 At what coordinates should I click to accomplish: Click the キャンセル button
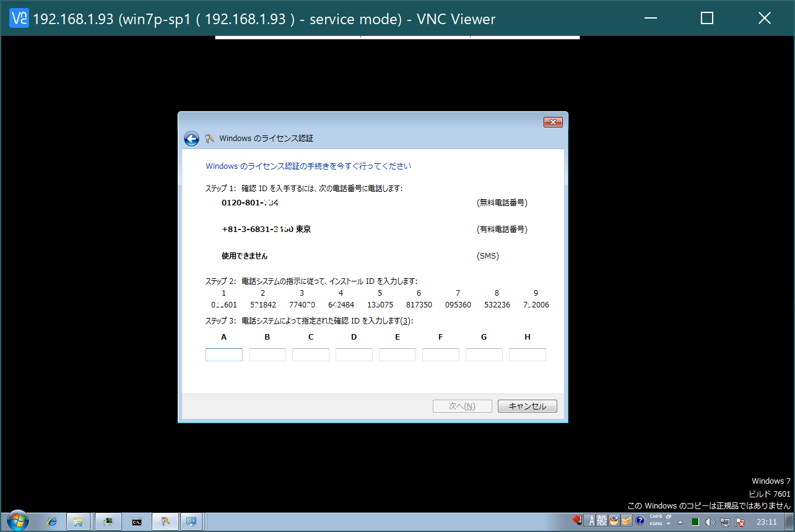point(527,406)
